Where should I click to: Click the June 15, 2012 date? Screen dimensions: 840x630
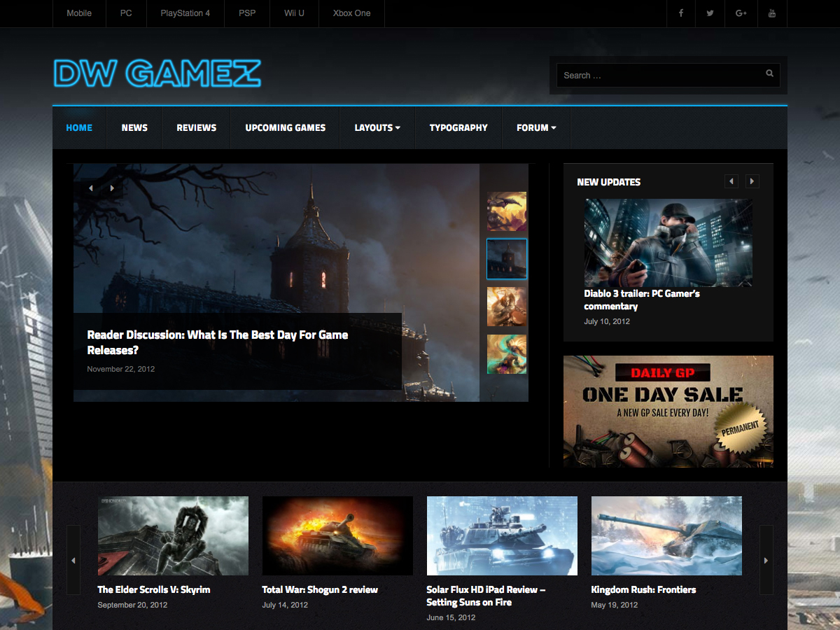point(451,617)
